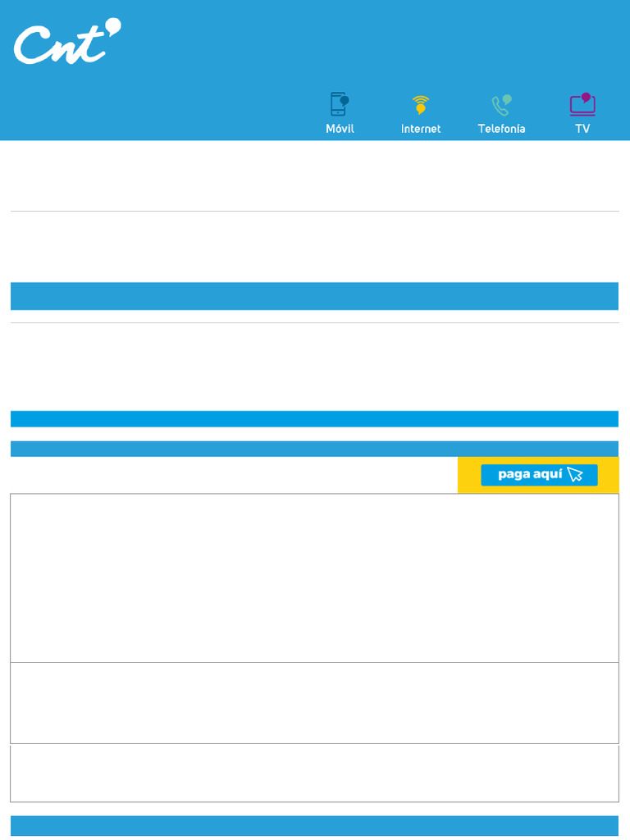
Task: Open the Telefonía phone handset icon
Action: 501,105
